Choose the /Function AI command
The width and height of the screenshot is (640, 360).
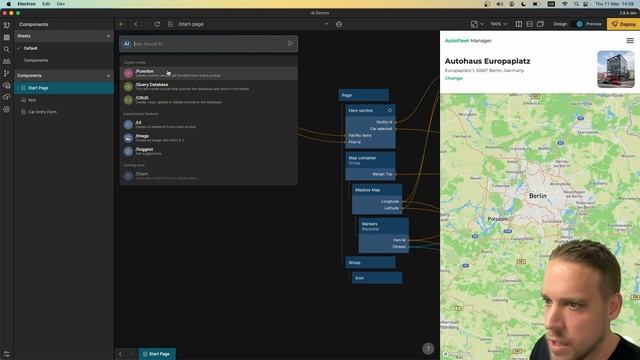[x=209, y=73]
